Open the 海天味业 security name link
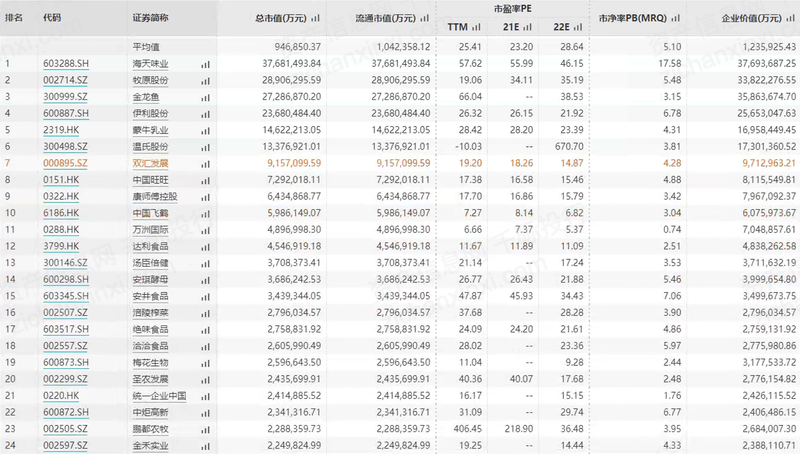Viewport: 800px width, 454px height. coord(151,64)
